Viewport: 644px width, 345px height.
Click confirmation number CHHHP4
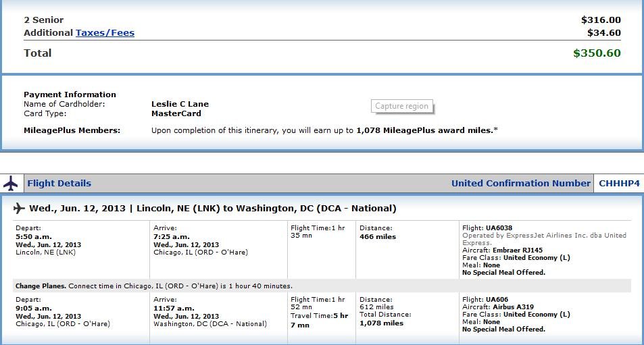619,184
